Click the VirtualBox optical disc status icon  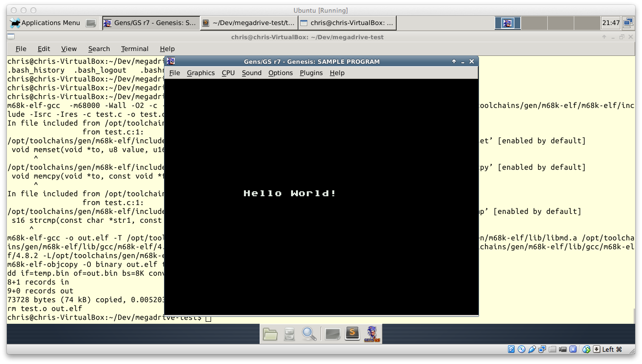pos(521,349)
